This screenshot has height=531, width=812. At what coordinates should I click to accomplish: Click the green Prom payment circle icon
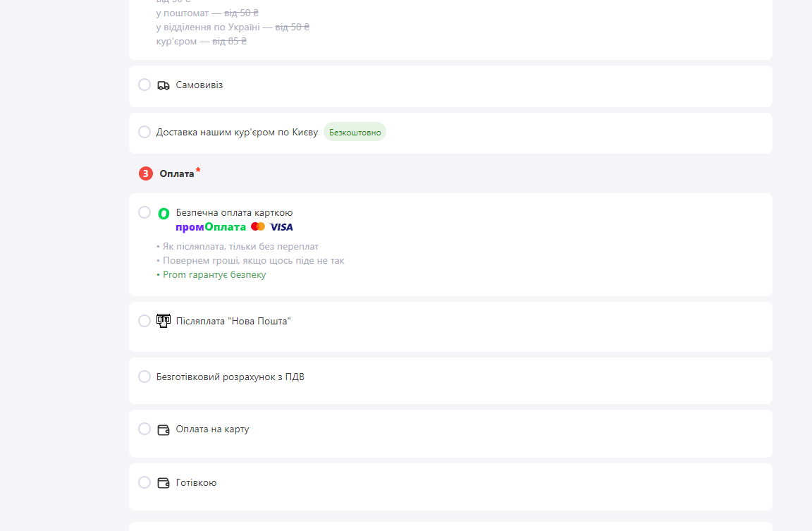(x=164, y=214)
